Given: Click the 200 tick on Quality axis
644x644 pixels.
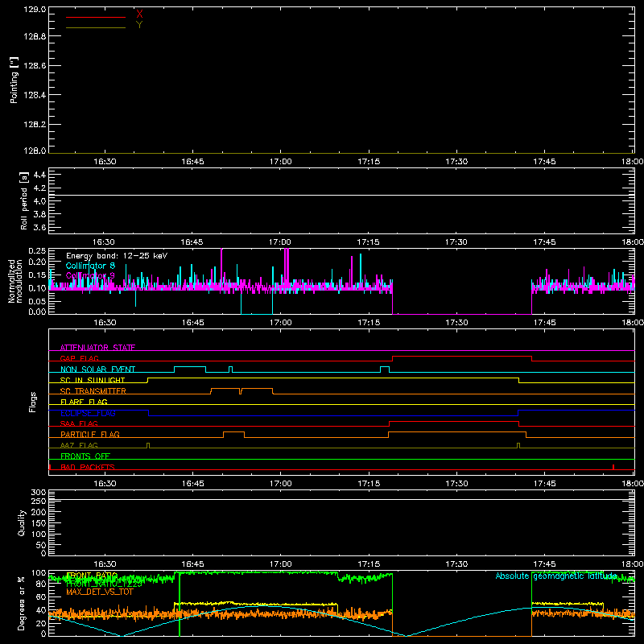Looking at the screenshot, I should tap(39, 512).
